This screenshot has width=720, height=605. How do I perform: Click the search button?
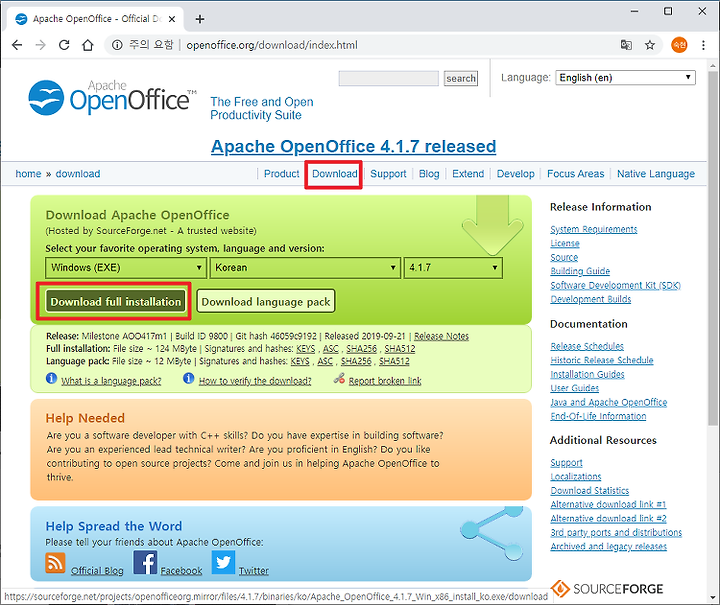[461, 78]
